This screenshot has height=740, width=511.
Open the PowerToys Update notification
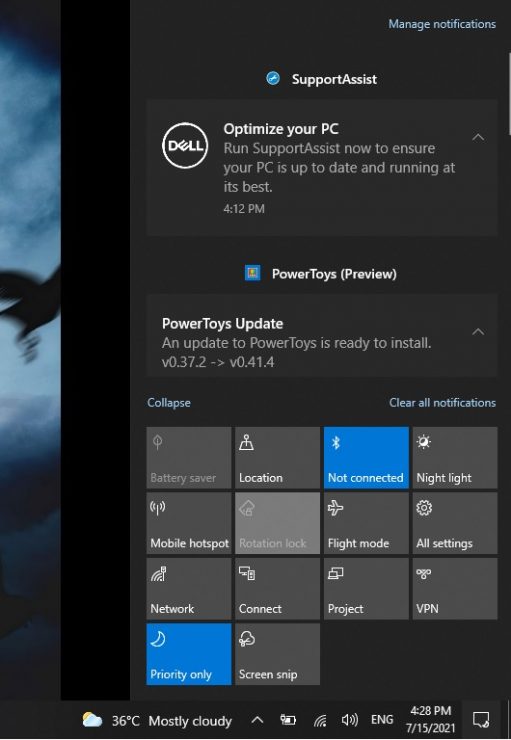coord(322,336)
